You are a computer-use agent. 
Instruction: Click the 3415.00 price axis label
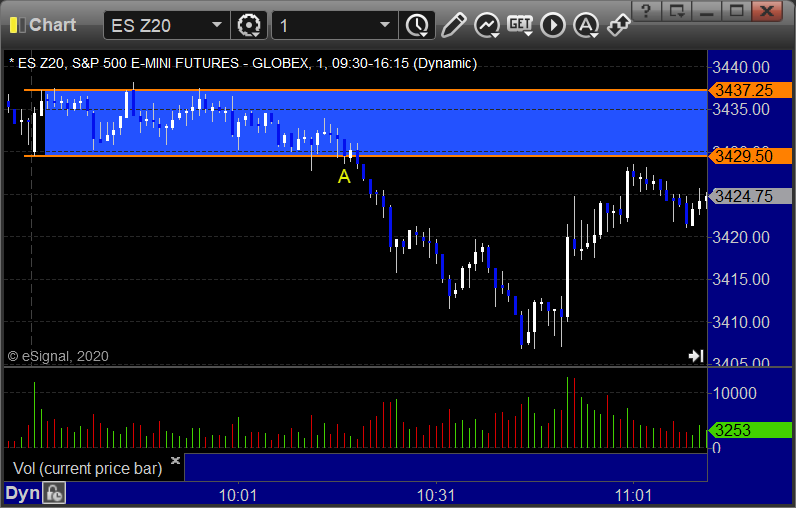[x=741, y=279]
